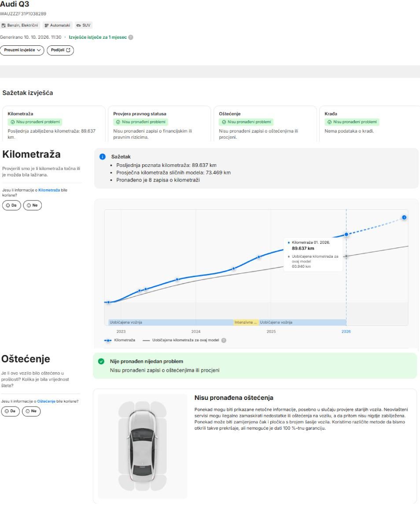Toggle the Uobičajena kilometraža za ovaj model legend
The width and height of the screenshot is (420, 510).
(181, 340)
